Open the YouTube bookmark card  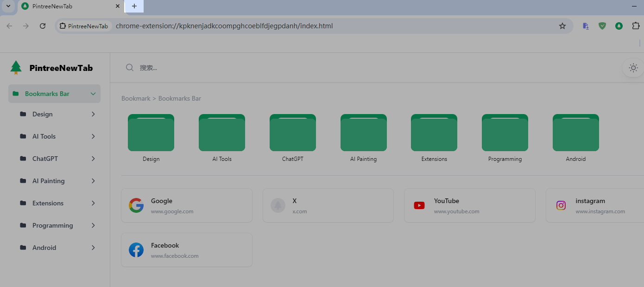point(469,205)
